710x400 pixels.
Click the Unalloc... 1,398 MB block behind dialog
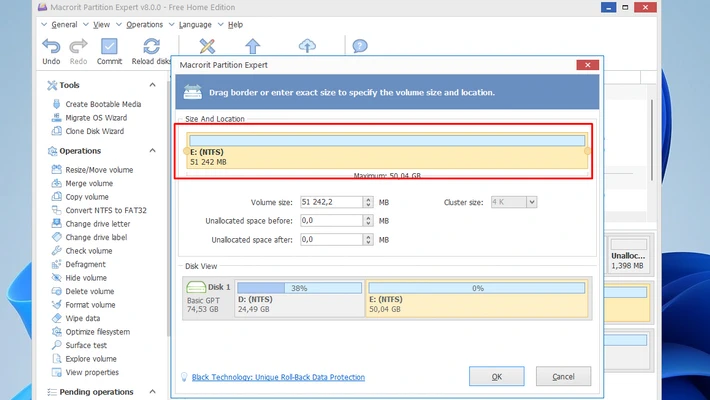(x=628, y=255)
